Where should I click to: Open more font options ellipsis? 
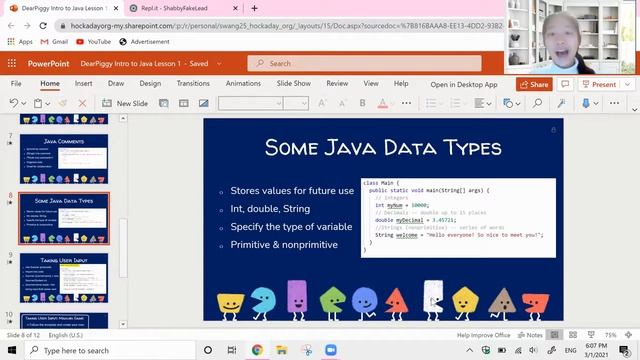tap(407, 103)
